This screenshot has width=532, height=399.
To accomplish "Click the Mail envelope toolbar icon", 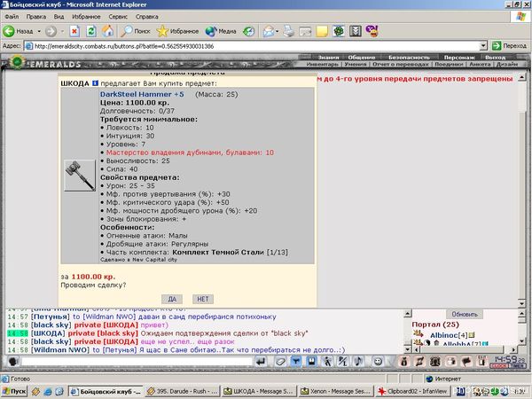I will tap(268, 31).
